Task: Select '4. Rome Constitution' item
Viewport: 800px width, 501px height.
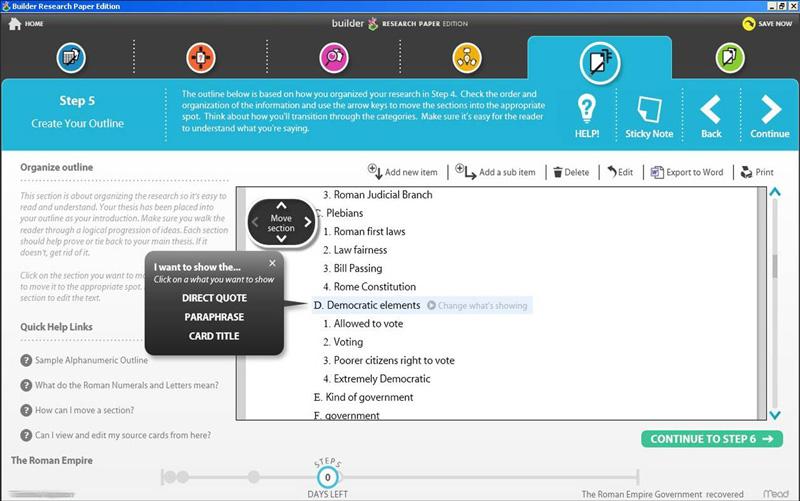Action: pyautogui.click(x=369, y=287)
